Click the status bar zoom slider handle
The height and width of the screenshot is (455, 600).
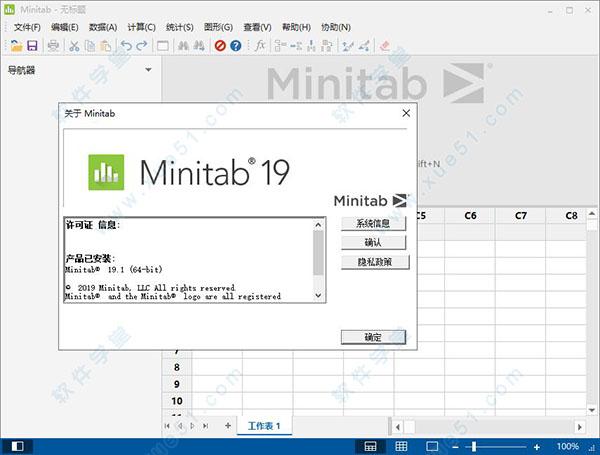point(474,447)
